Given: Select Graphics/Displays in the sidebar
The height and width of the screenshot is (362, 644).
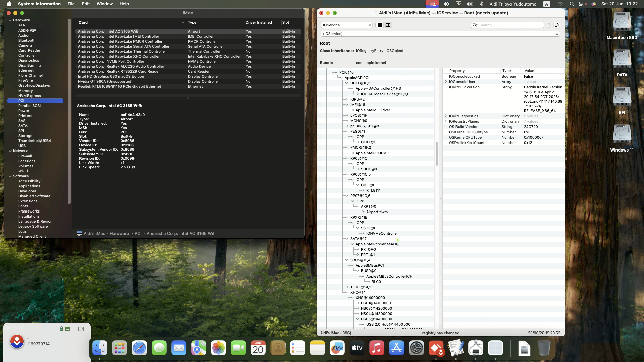Looking at the screenshot, I should coord(34,85).
